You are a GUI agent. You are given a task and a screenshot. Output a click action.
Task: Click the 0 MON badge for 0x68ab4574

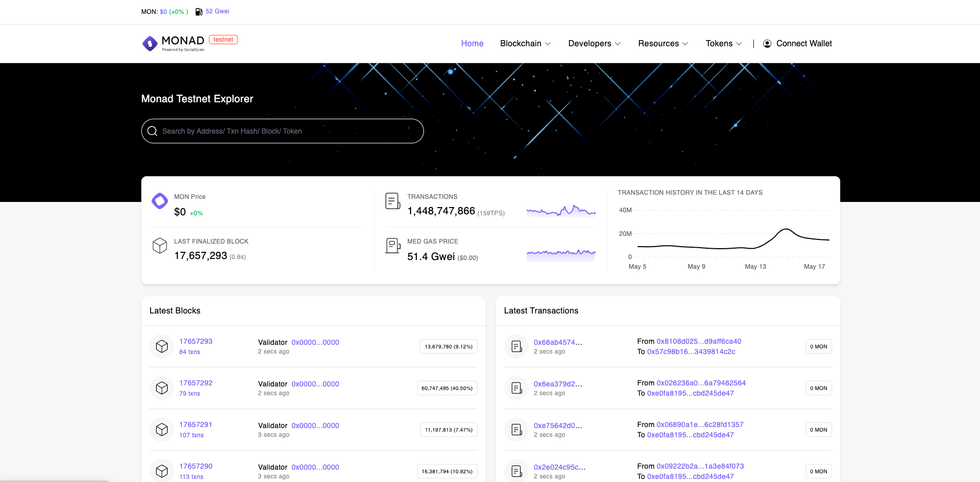click(x=819, y=346)
